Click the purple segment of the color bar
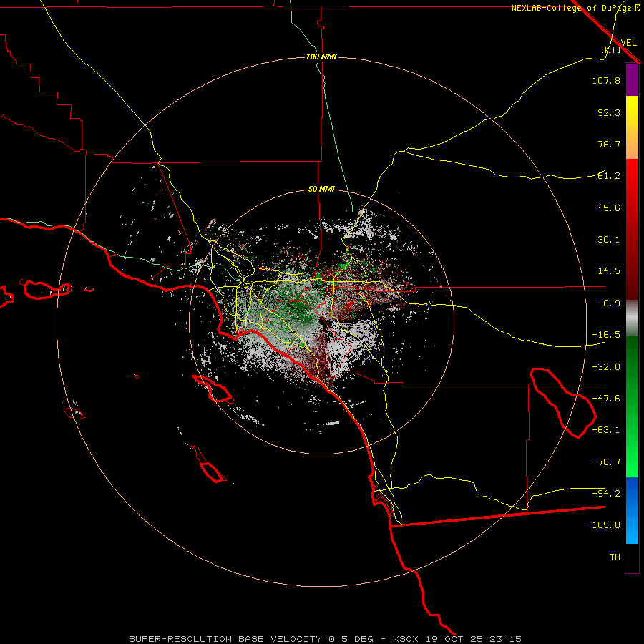This screenshot has width=644, height=644. [x=632, y=79]
